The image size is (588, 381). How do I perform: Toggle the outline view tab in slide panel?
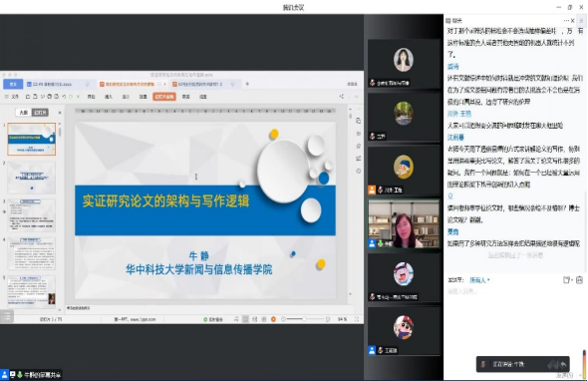pos(24,113)
